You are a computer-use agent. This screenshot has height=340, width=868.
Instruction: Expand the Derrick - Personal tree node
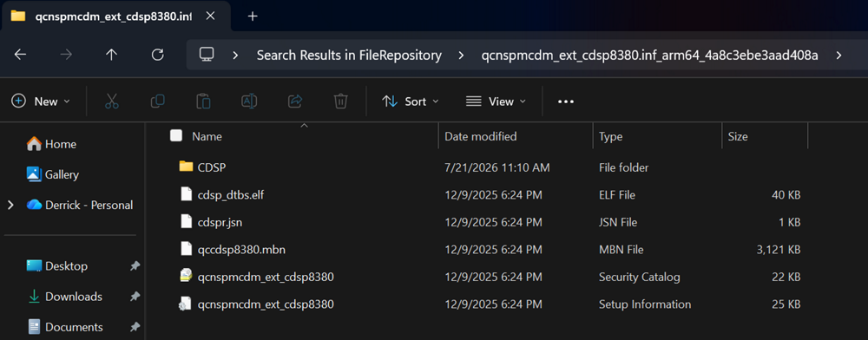pos(10,205)
